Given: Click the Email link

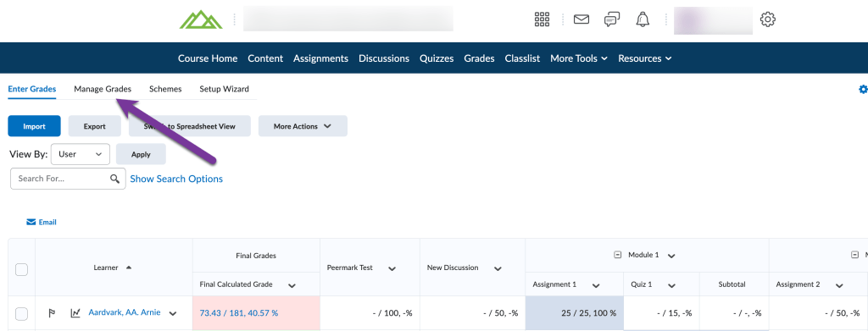Looking at the screenshot, I should tap(47, 222).
